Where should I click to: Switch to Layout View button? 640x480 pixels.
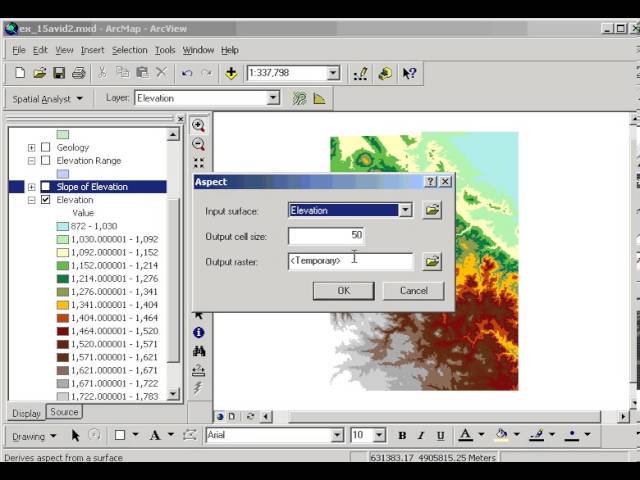pos(232,417)
